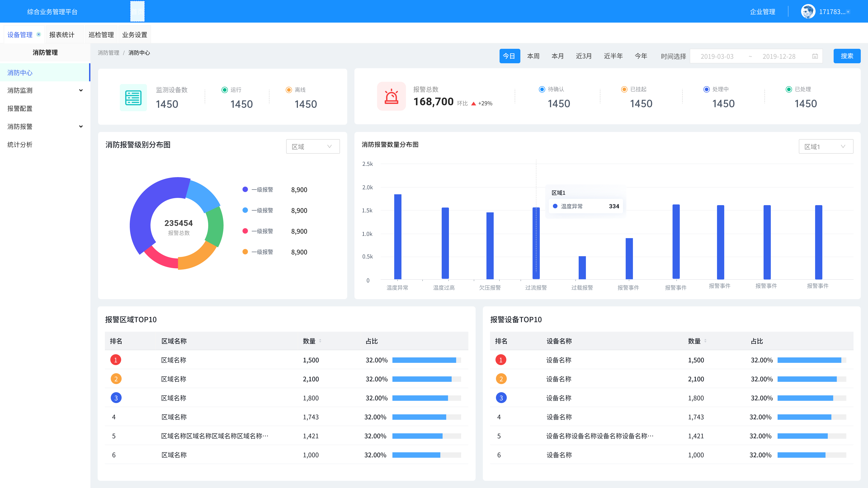The width and height of the screenshot is (868, 488).
Task: Sort device table by 数量 sort arrows
Action: 705,341
